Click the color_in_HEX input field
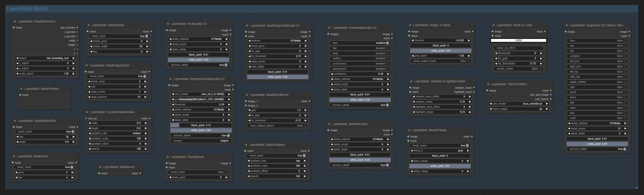This screenshot has width=644, height=195. 519,48
